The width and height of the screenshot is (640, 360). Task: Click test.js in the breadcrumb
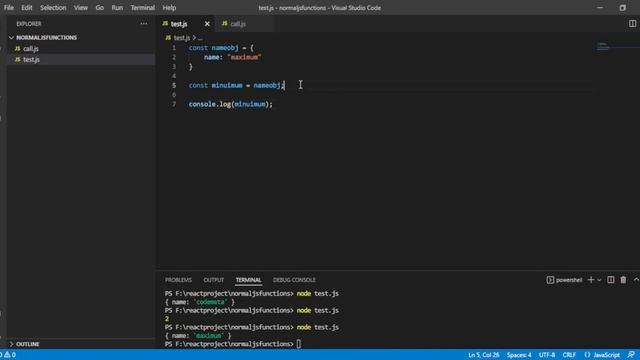coord(182,38)
